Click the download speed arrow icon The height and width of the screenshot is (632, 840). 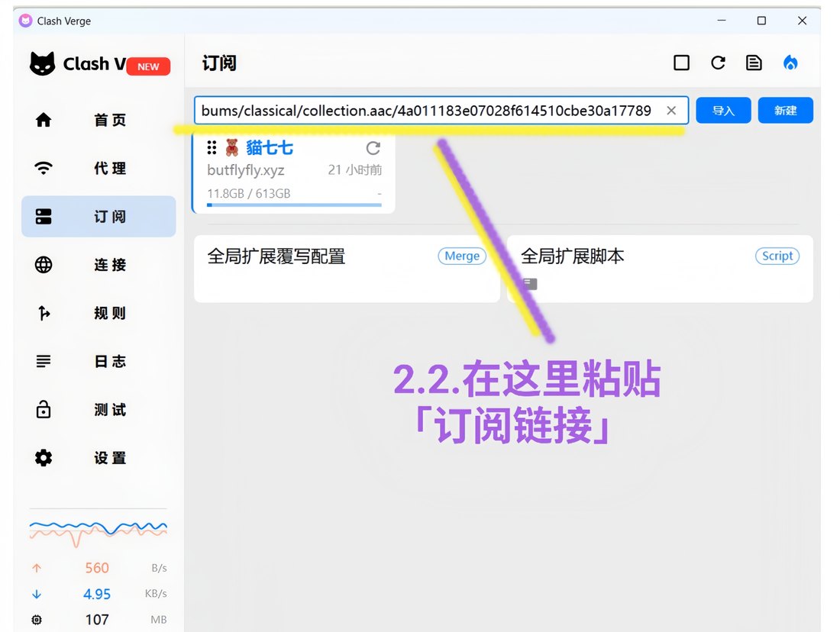(37, 594)
